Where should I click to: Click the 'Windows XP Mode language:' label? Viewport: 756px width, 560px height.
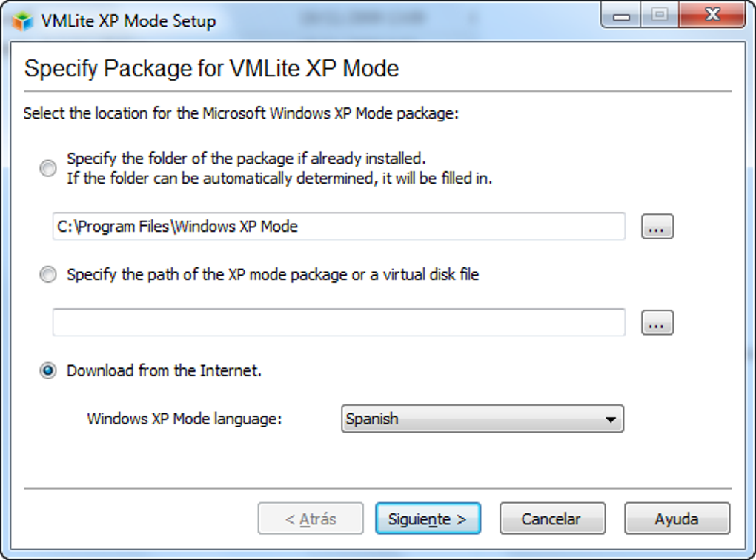pos(185,419)
